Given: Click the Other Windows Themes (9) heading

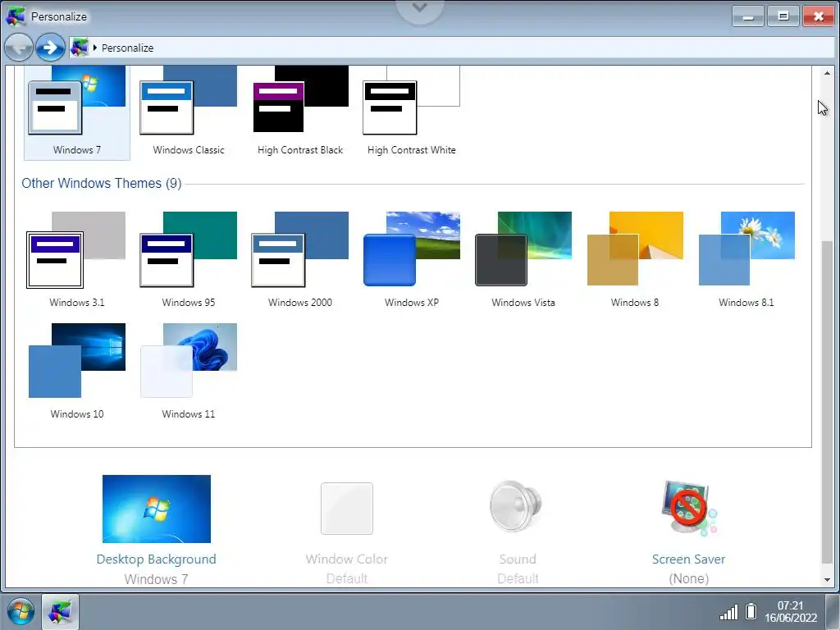Looking at the screenshot, I should (101, 183).
